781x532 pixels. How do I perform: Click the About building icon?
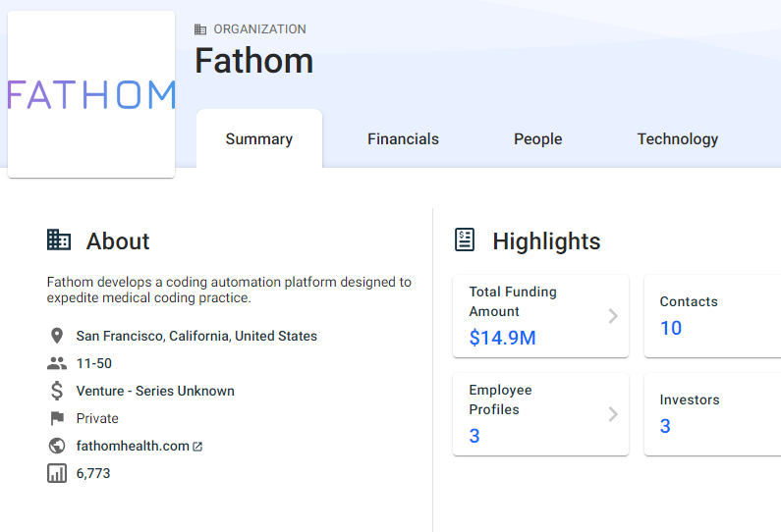59,239
